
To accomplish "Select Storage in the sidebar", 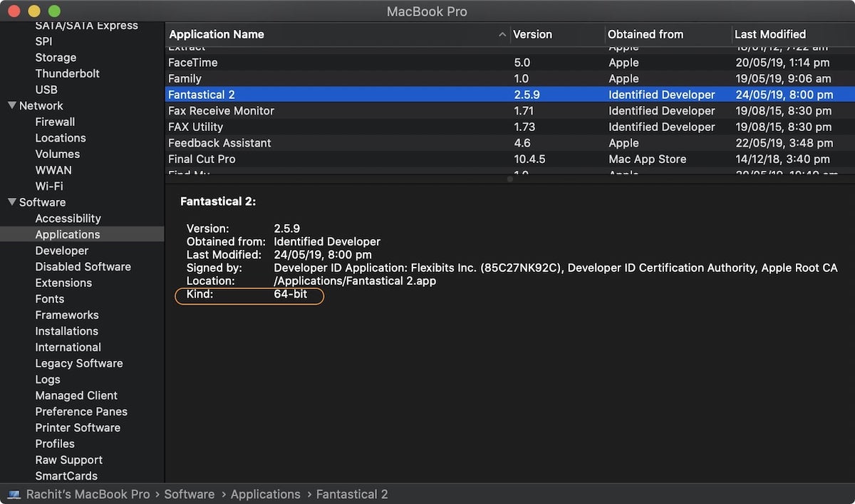I will point(56,57).
